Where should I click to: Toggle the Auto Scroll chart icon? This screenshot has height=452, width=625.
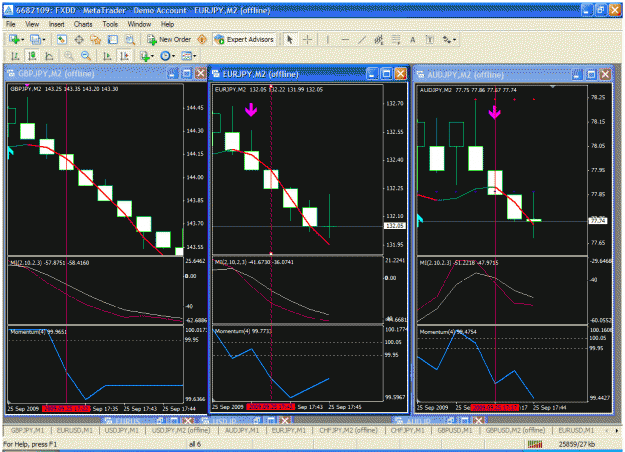tap(107, 56)
